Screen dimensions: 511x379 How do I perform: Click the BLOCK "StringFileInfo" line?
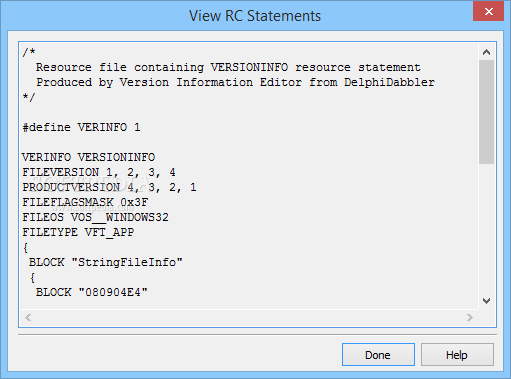pyautogui.click(x=106, y=262)
